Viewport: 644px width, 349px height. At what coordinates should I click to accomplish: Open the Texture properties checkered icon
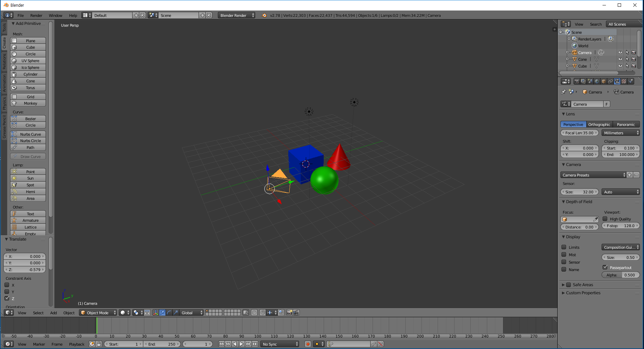tap(624, 81)
